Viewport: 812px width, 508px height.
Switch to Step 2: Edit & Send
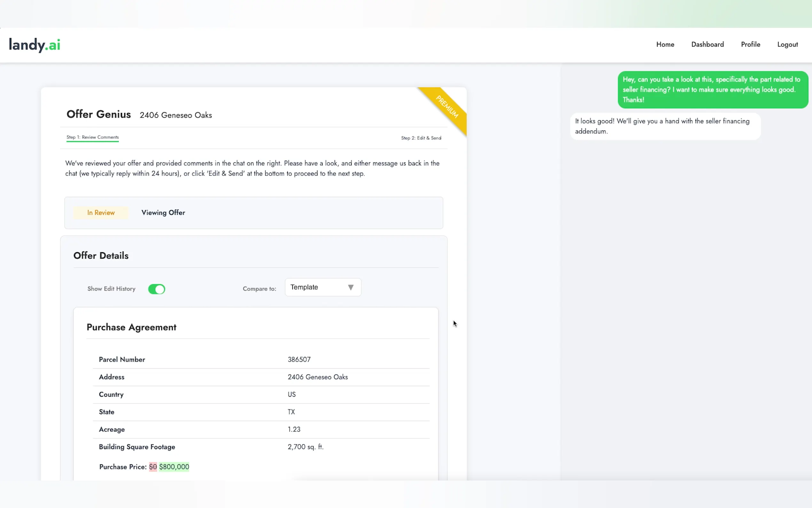[x=421, y=138]
